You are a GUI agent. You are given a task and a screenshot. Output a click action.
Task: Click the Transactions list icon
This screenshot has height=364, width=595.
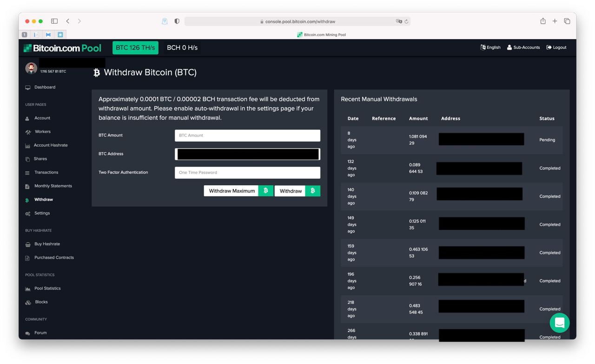click(x=27, y=173)
